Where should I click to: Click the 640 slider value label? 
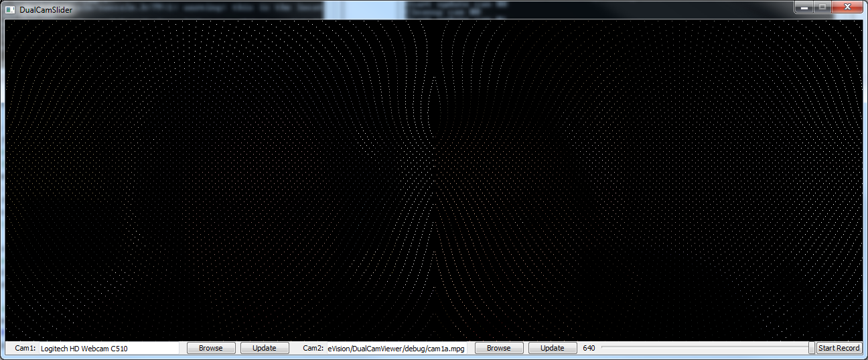pos(589,348)
